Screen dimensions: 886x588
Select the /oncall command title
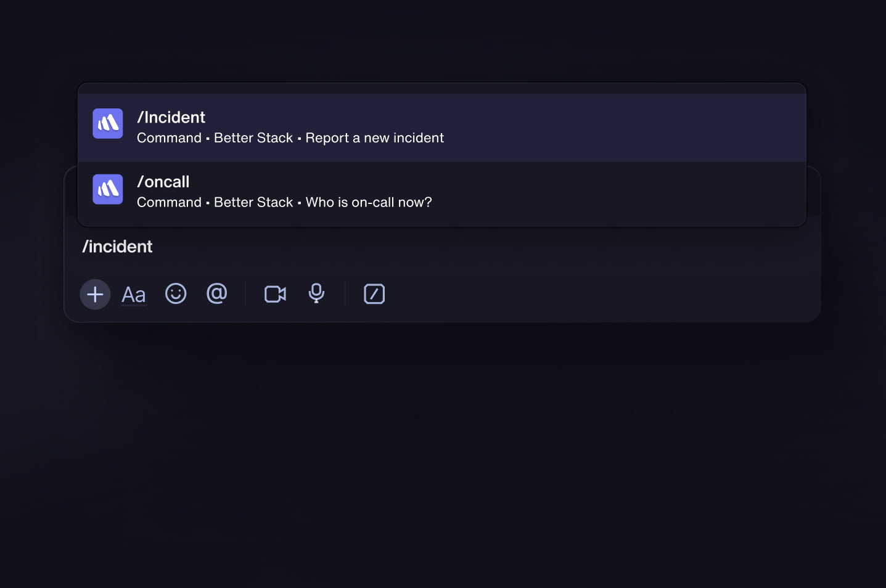tap(163, 182)
